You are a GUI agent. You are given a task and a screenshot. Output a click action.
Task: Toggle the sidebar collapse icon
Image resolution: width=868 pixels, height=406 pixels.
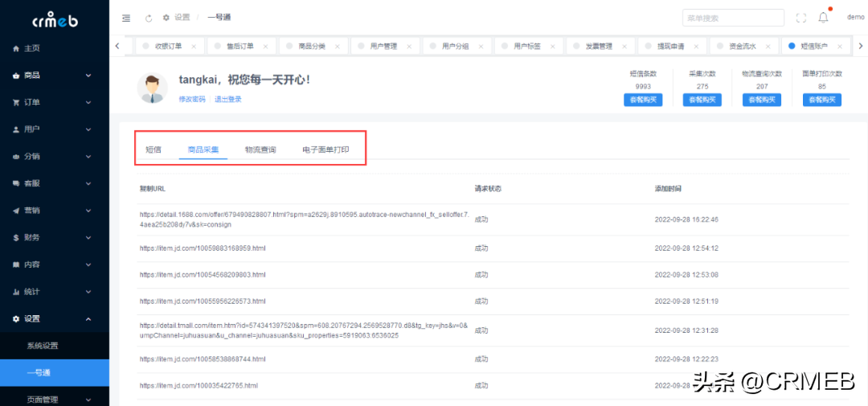[126, 18]
